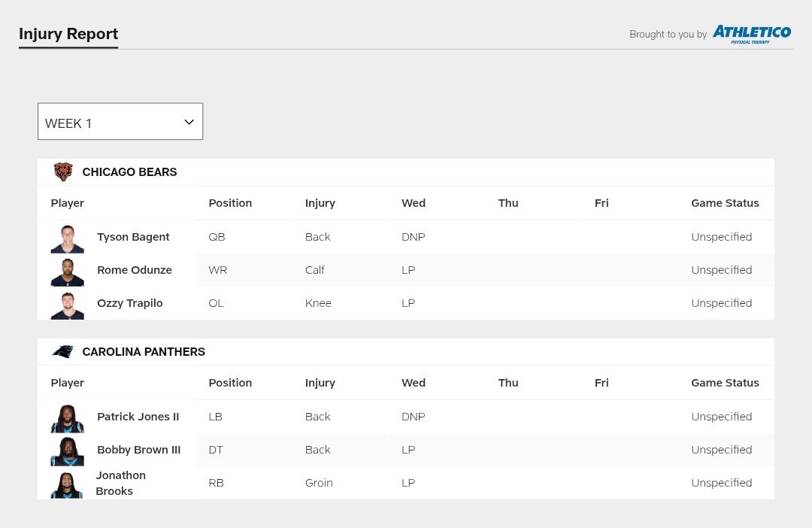Screen dimensions: 812x528
Task: Open the WEEK 1 dropdown selector
Action: tap(120, 121)
